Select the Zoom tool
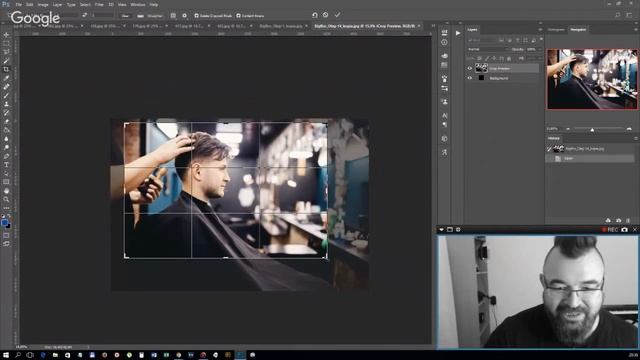640x360 pixels. (x=6, y=199)
